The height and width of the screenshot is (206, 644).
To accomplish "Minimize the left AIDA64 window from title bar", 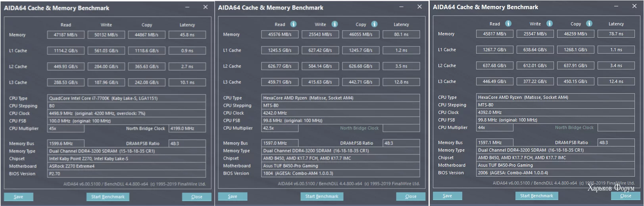I will tap(187, 7).
